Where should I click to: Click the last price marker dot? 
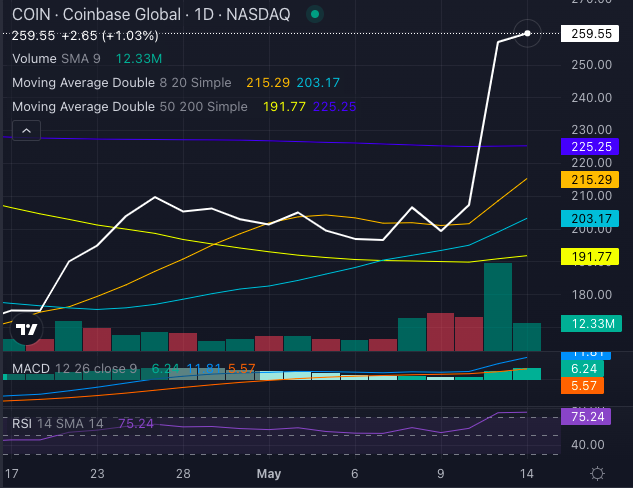click(x=527, y=34)
